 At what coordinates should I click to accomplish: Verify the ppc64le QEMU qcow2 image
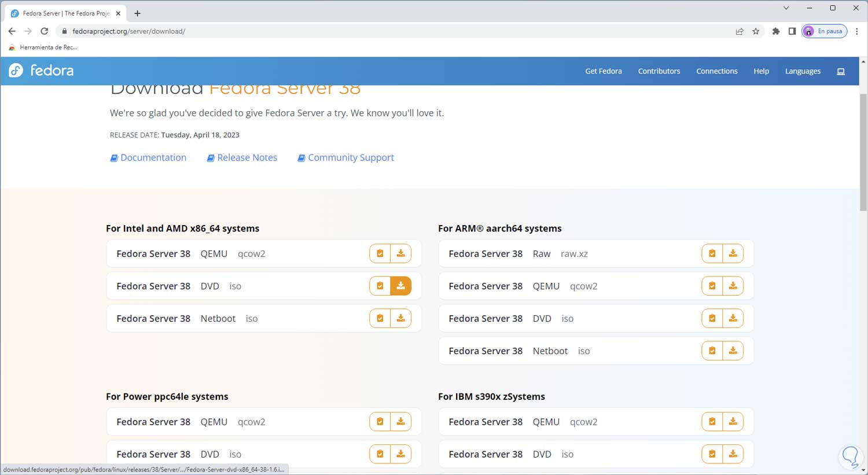(x=380, y=422)
